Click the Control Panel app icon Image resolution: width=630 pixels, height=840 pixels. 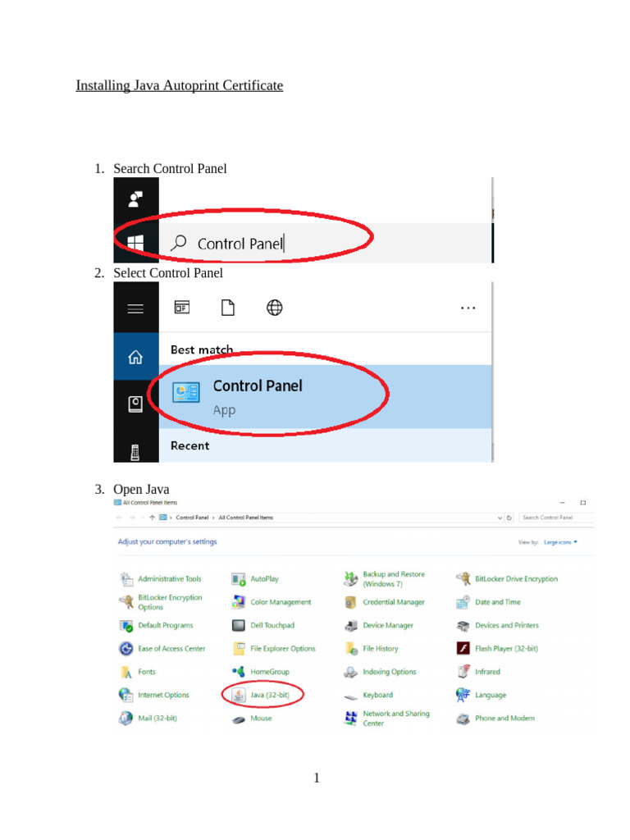[x=186, y=393]
